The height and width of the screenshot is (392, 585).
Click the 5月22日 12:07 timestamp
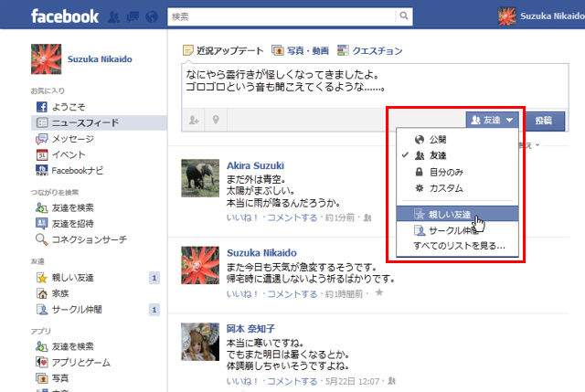point(352,381)
